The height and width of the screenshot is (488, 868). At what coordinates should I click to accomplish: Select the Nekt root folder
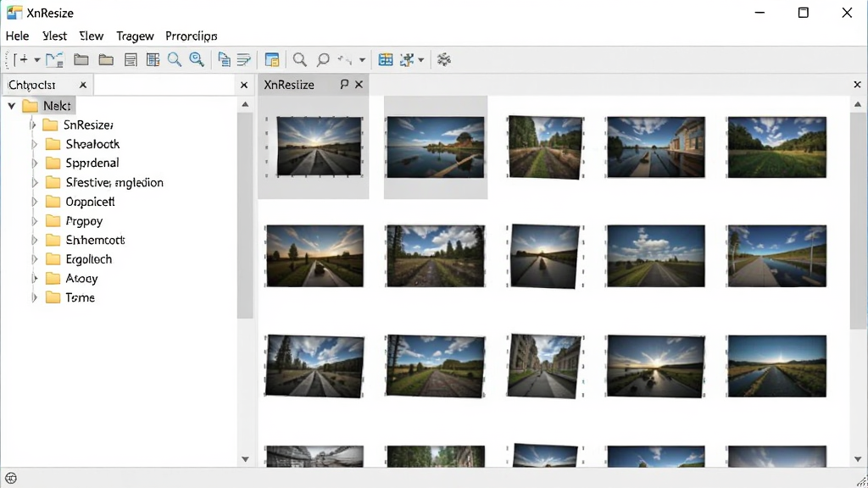pyautogui.click(x=48, y=106)
